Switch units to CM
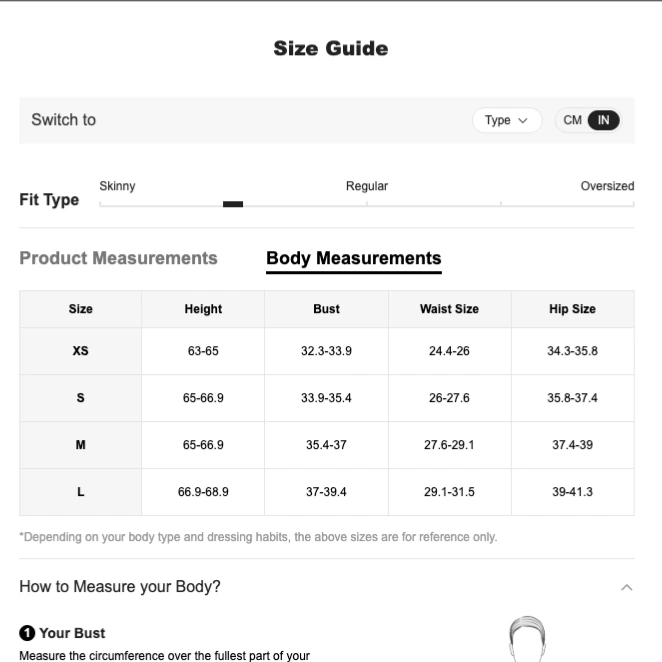This screenshot has height=662, width=662. pyautogui.click(x=572, y=120)
